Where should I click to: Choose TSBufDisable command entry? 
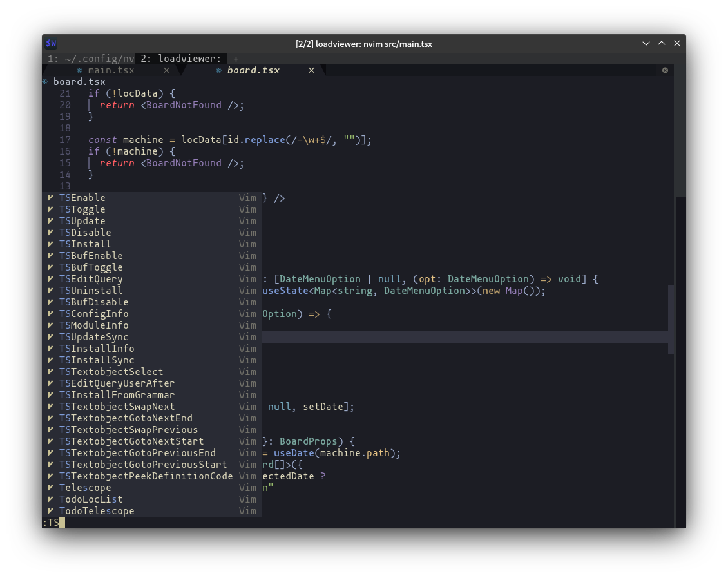(152, 302)
